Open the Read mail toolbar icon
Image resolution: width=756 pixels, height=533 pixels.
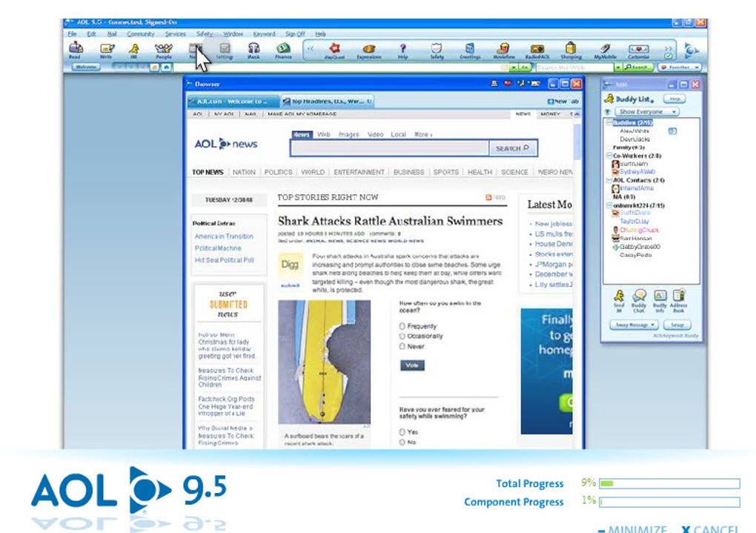pos(75,50)
